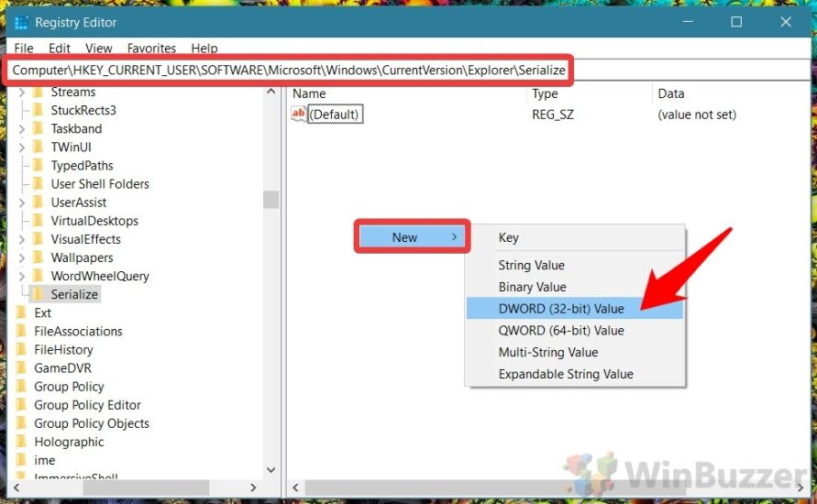
Task: Click the WordWheelQuery folder icon
Action: pyautogui.click(x=38, y=276)
